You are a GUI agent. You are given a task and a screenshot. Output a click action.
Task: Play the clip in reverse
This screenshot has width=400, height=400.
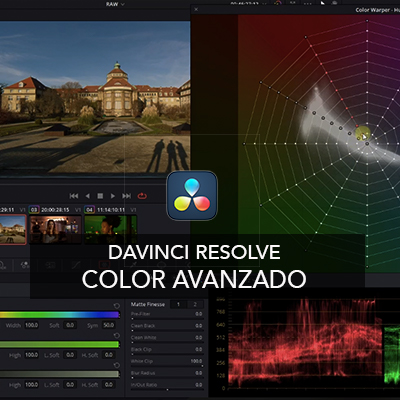[88, 196]
